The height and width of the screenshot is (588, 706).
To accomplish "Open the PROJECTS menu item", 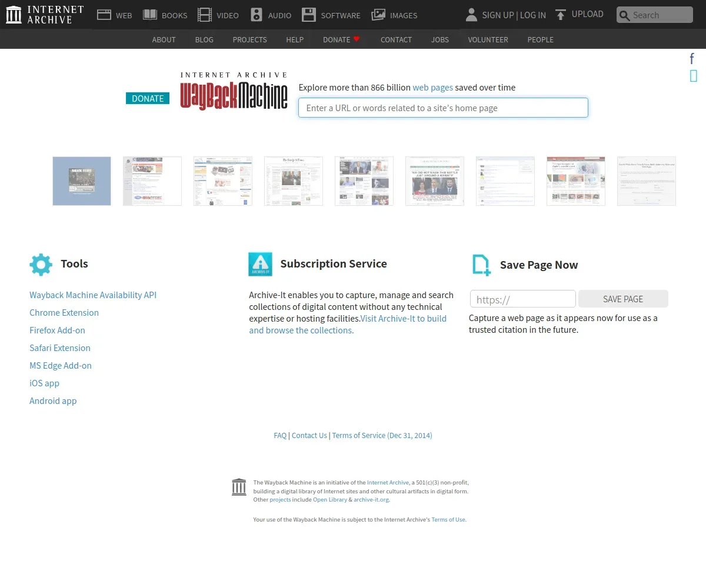I will [249, 39].
